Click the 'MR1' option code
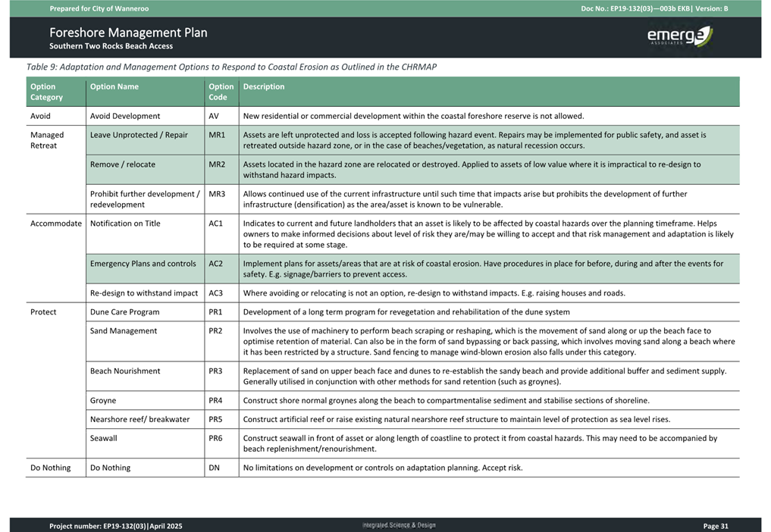This screenshot has width=771, height=532. pyautogui.click(x=217, y=135)
